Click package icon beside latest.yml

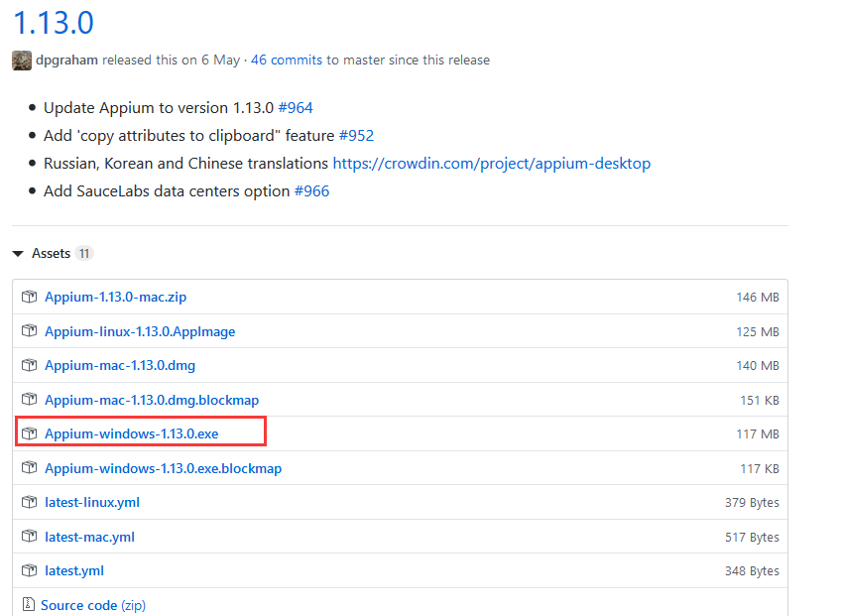pyautogui.click(x=29, y=570)
